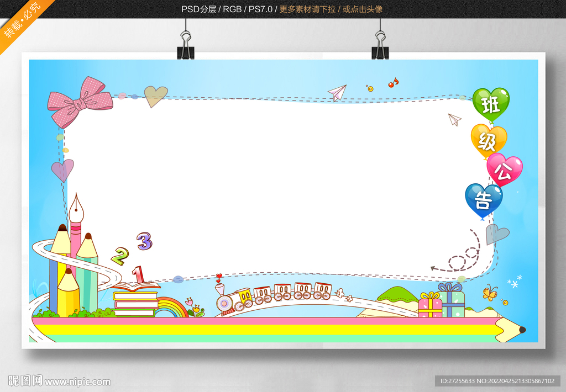Click the yellow "级" heart balloon

[x=489, y=141]
